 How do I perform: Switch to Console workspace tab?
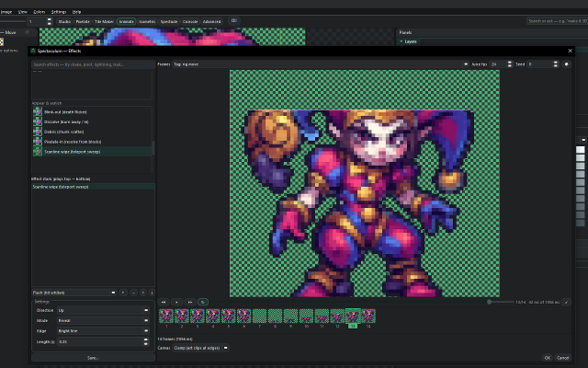point(190,21)
